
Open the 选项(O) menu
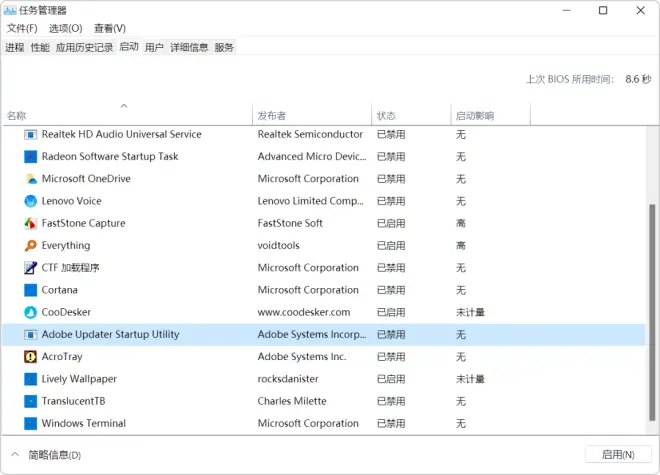click(65, 28)
